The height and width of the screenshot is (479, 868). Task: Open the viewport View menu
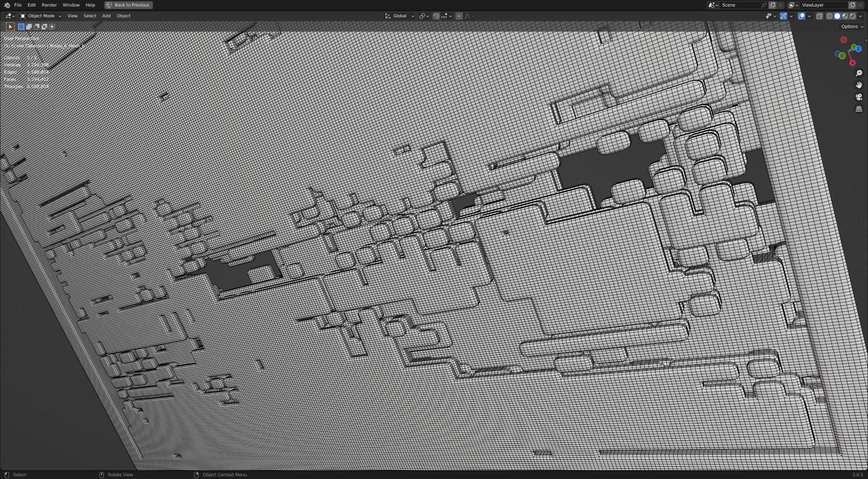(x=72, y=16)
